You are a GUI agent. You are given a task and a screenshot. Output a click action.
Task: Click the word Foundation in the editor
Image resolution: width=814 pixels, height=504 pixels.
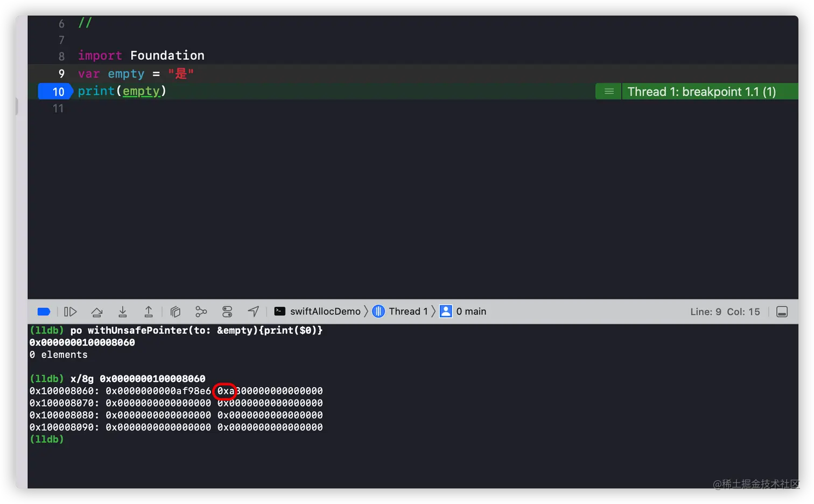pos(167,55)
